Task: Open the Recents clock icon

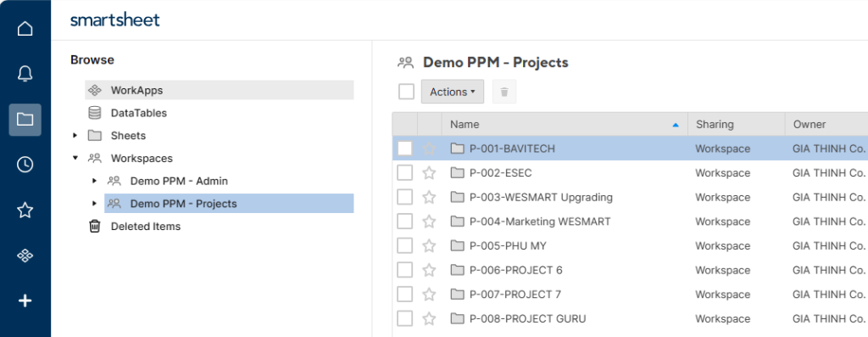Action: [25, 165]
